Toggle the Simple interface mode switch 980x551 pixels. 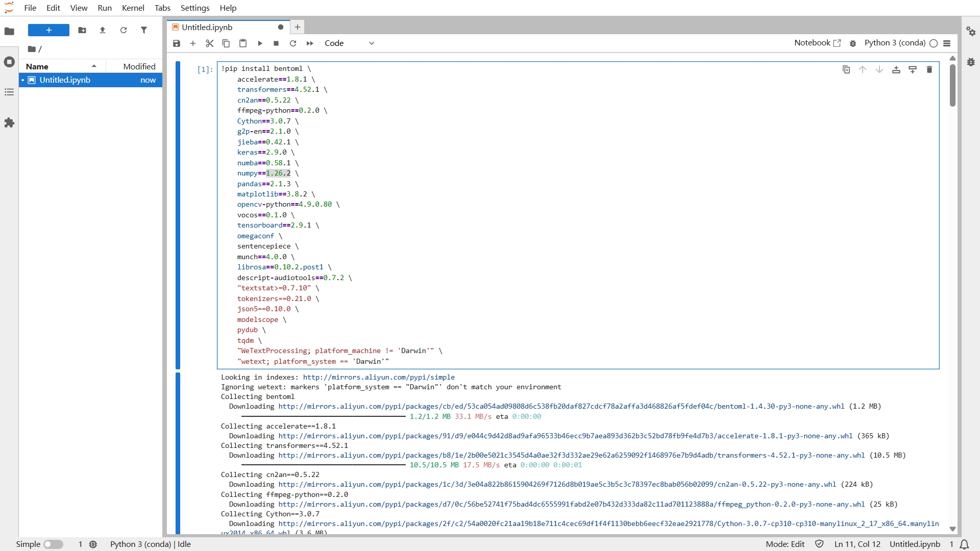tap(53, 544)
